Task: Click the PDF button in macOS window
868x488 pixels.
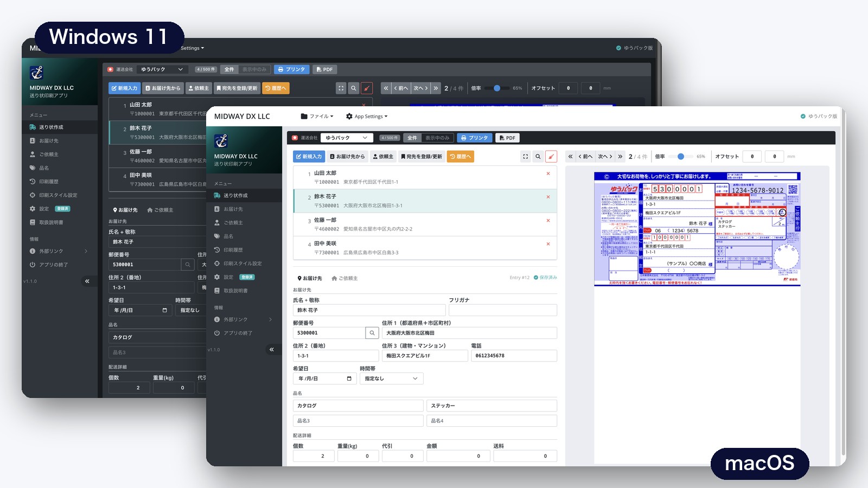Action: click(507, 138)
